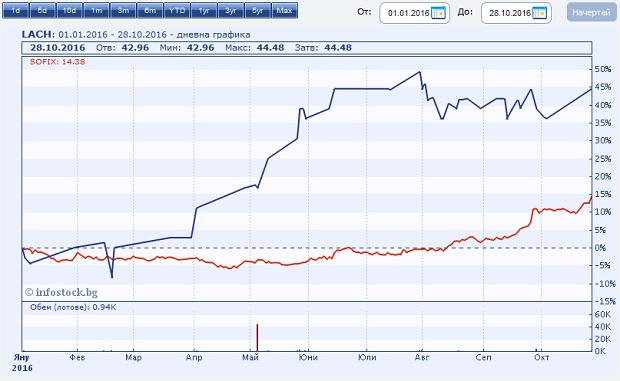The width and height of the screenshot is (620, 381).
Task: Show the 1yr chart range
Action: pyautogui.click(x=204, y=11)
